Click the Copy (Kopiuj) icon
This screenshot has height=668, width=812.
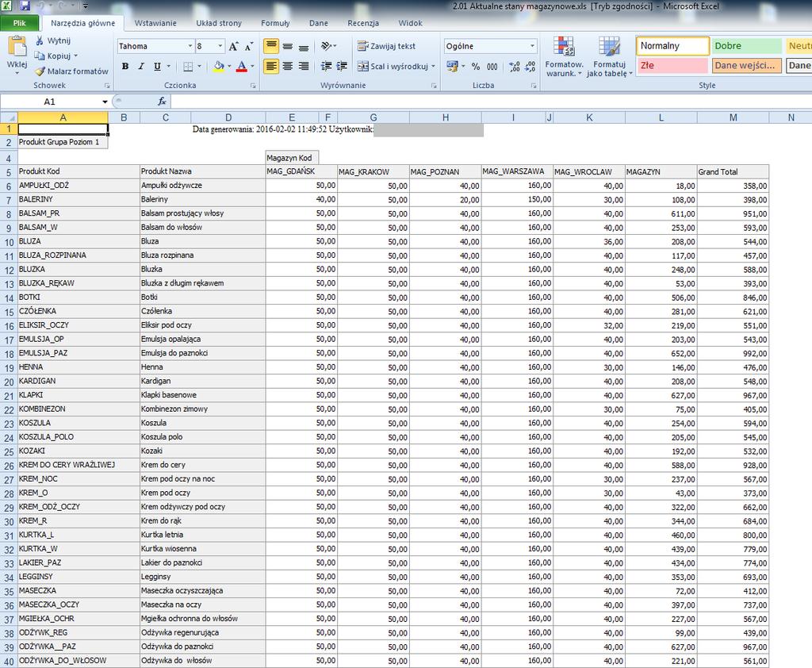(40, 56)
